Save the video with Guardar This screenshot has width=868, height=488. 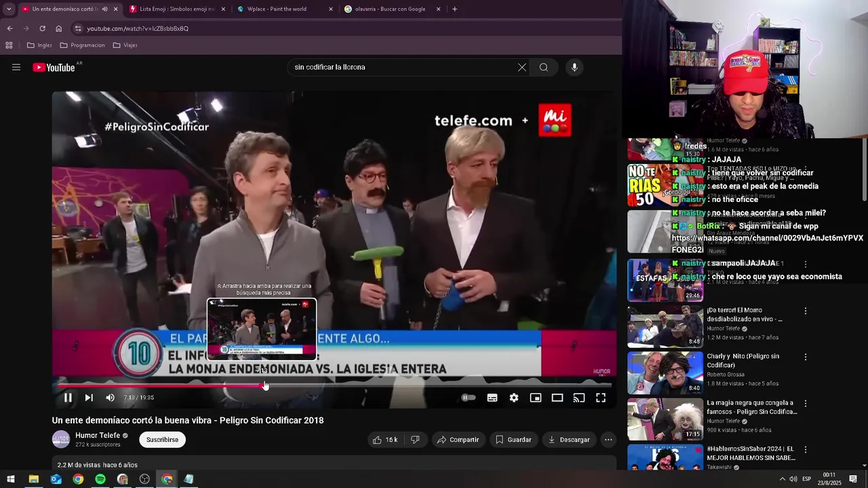point(513,440)
